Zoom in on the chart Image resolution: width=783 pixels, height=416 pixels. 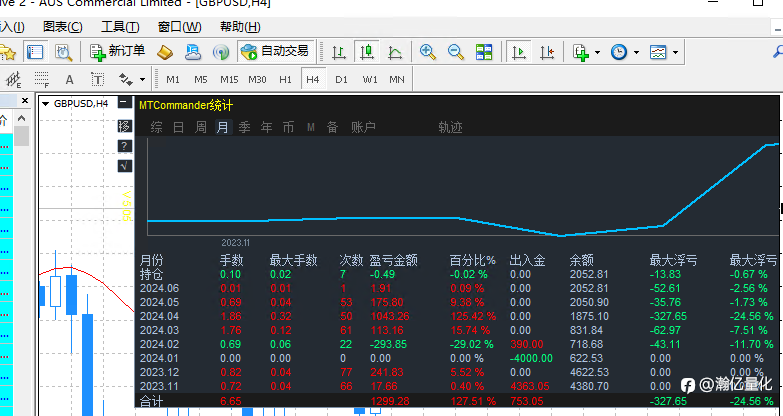(x=428, y=51)
